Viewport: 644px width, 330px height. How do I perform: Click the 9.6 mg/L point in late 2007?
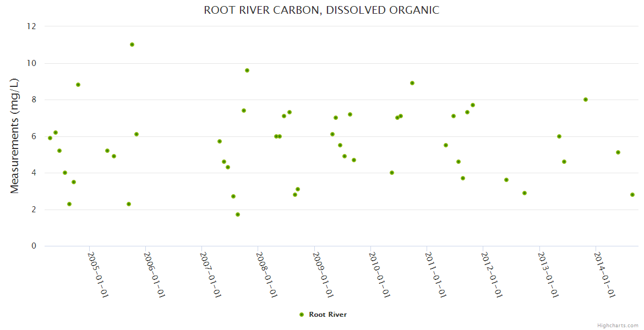[x=247, y=70]
